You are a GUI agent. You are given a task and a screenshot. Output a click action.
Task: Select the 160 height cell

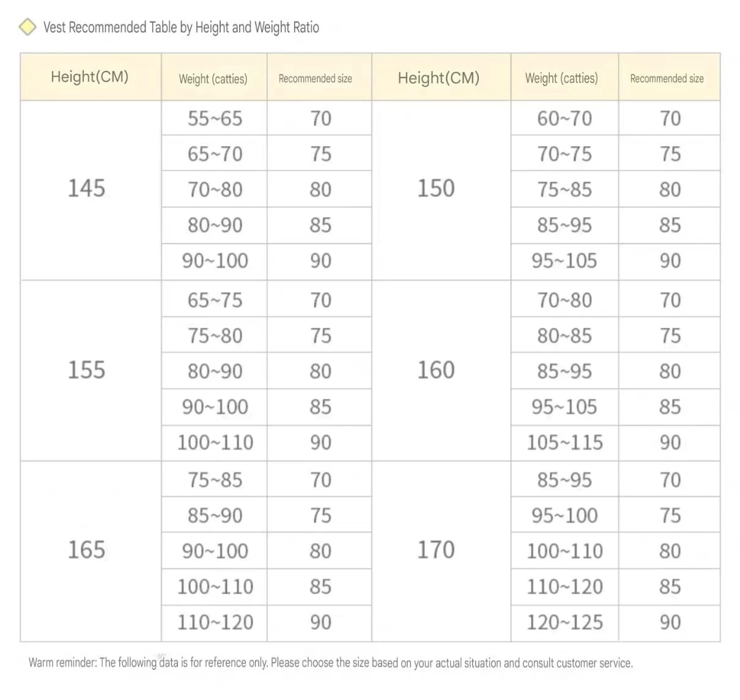436,370
